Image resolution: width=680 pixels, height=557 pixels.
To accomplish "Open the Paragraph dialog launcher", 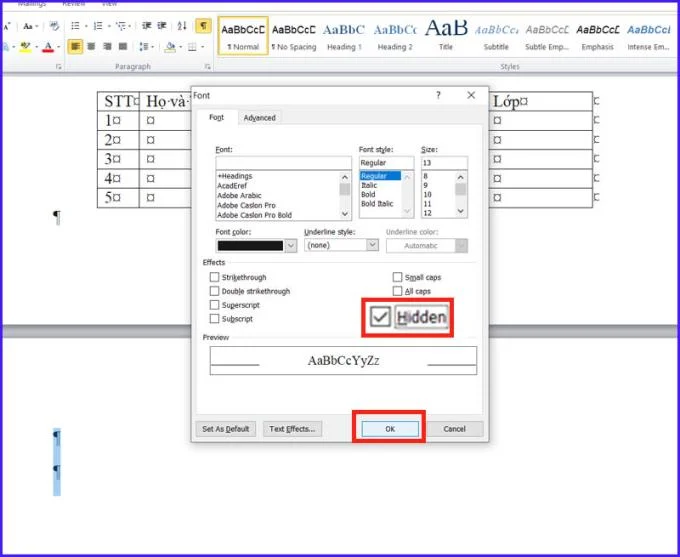I will click(208, 67).
